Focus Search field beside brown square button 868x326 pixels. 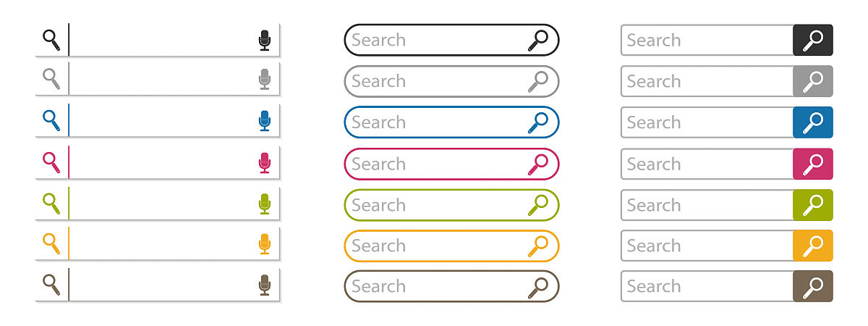[x=707, y=286]
